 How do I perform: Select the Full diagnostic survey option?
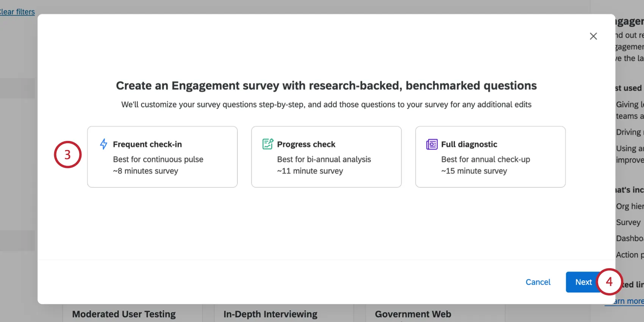[490, 157]
